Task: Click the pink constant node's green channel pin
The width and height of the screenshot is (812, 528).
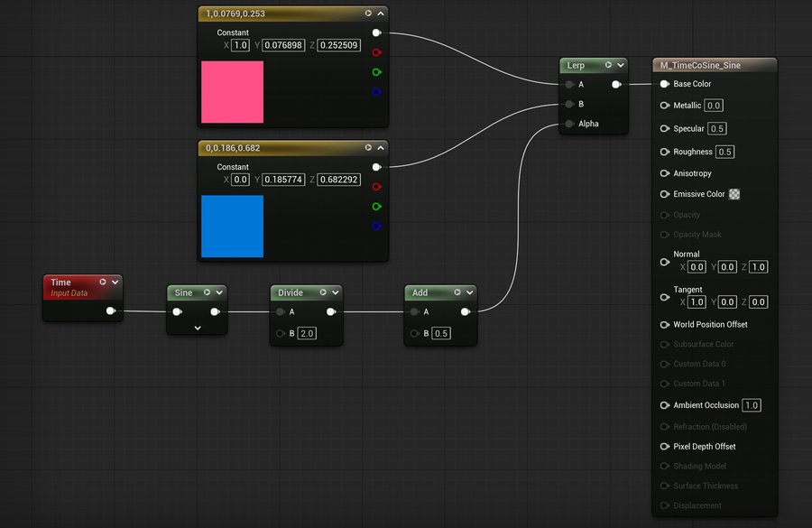Action: coord(376,72)
